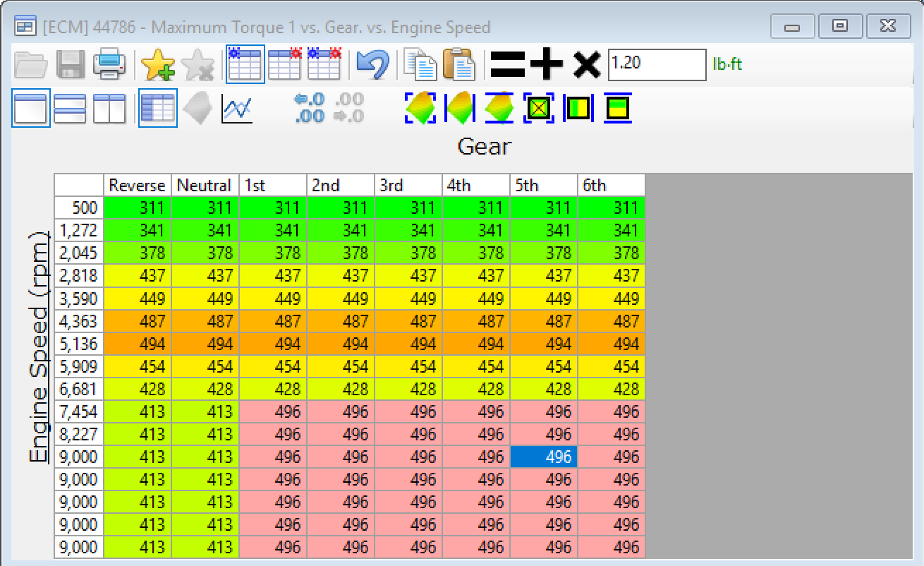Select the 500 rpm row header
The height and width of the screenshot is (566, 924).
coord(79,207)
